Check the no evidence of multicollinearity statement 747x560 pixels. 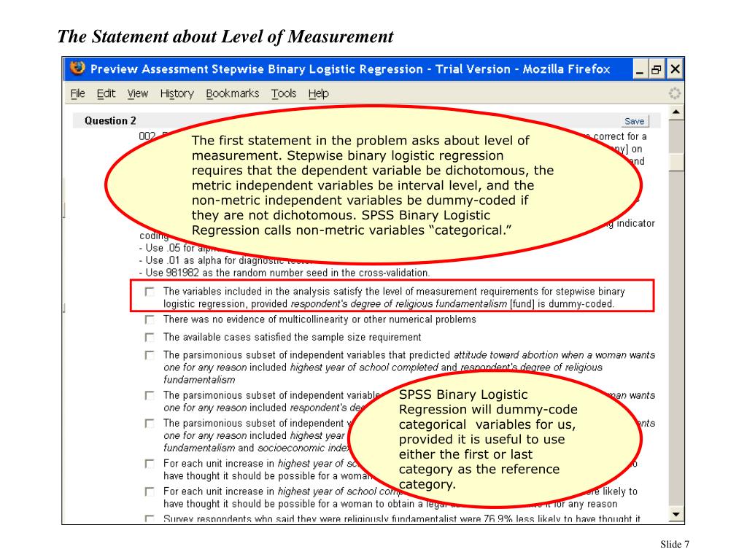[150, 319]
